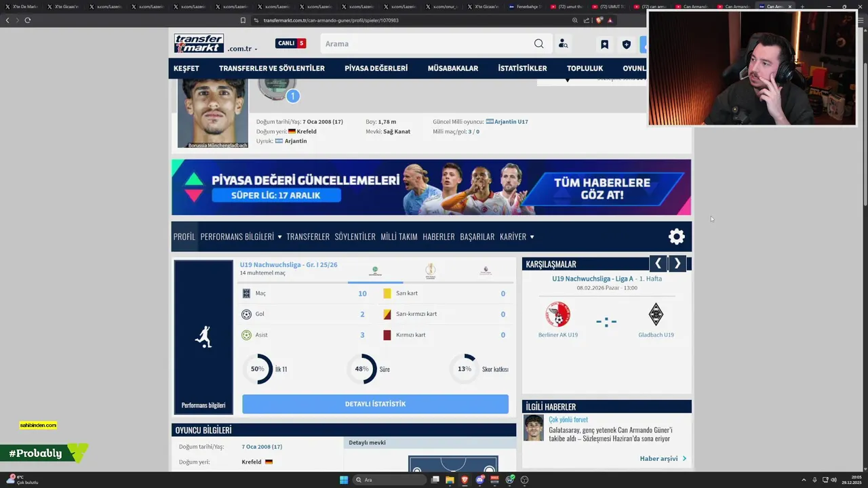Click the browser reload button
The image size is (868, 488).
pyautogui.click(x=27, y=20)
